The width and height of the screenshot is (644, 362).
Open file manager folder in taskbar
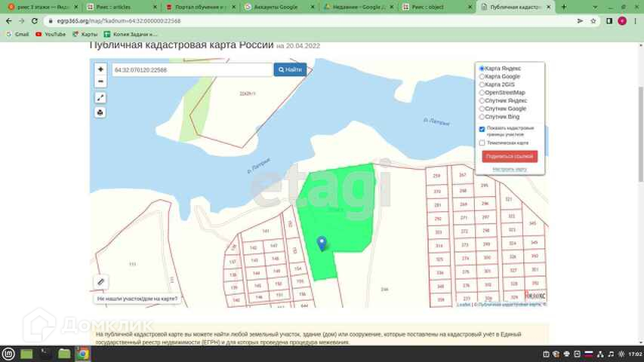click(64, 354)
